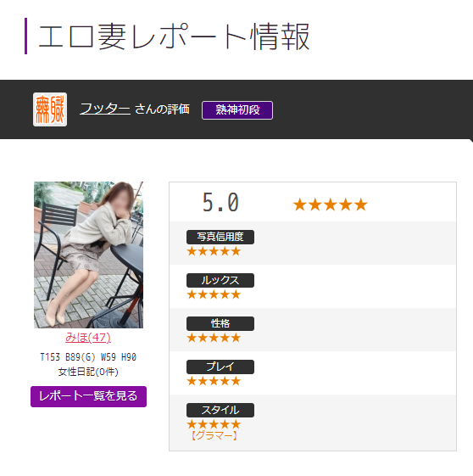Screen dimensions: 473x476
Task: Click the 性格 label badge
Action: pyautogui.click(x=220, y=323)
